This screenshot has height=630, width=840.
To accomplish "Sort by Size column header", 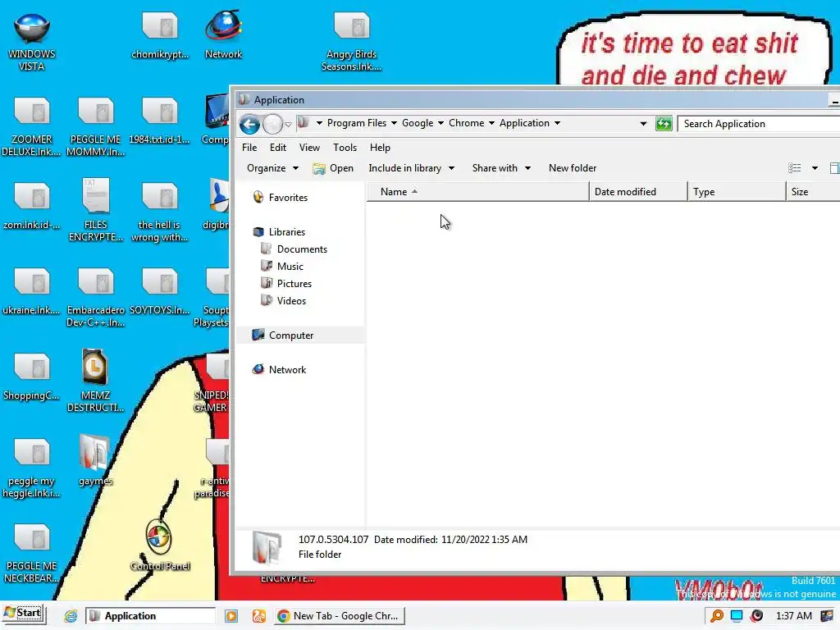I will tap(813, 192).
